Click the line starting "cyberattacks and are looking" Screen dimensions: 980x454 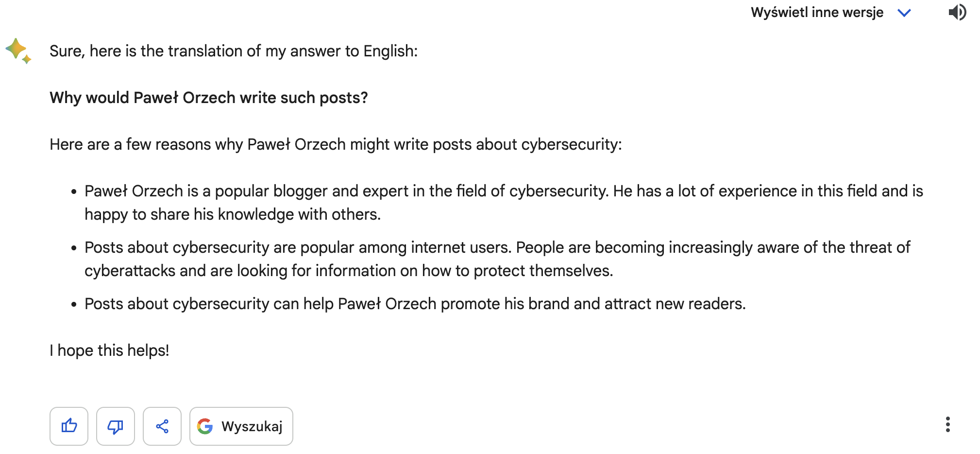point(349,271)
